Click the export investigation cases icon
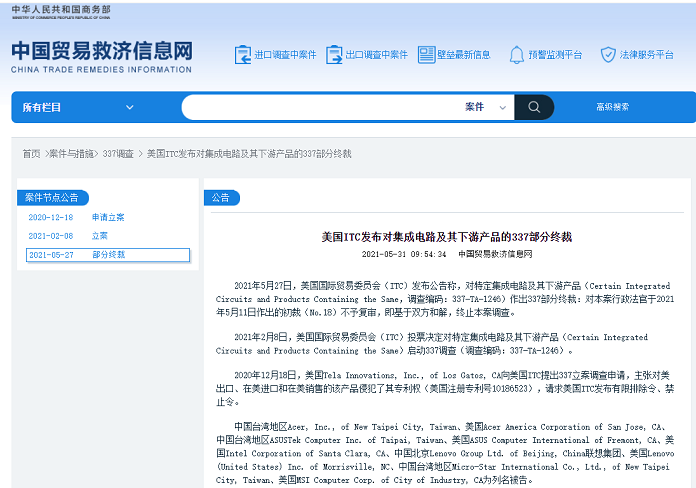Image resolution: width=696 pixels, height=488 pixels. [x=334, y=55]
